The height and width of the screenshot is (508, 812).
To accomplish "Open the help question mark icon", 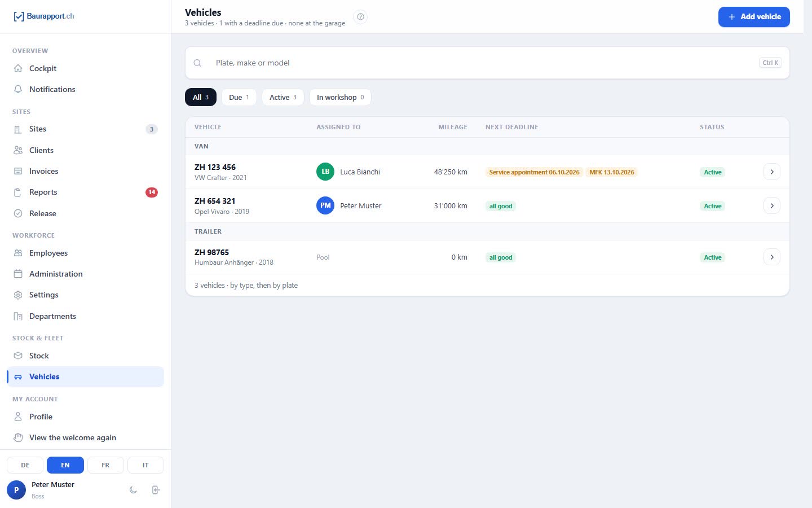I will pos(360,17).
